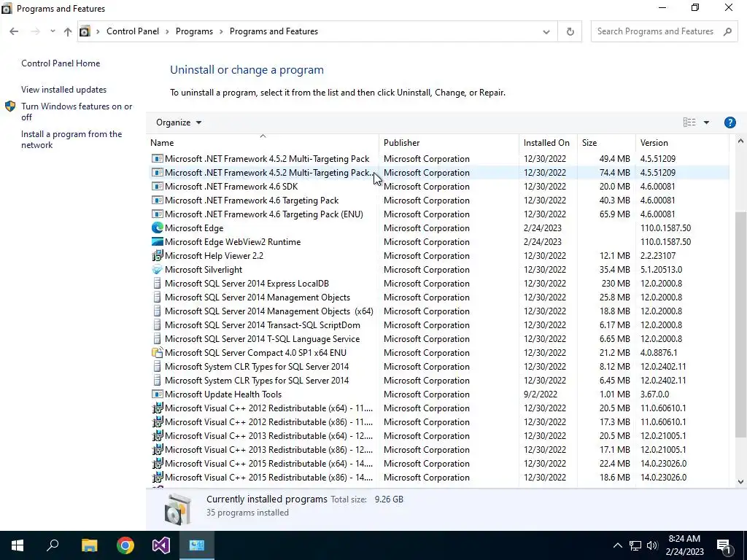Select Microsoft .NET Framework 4.6 Targeting Pack (ENU)
Viewport: 747px width, 560px height.
[x=263, y=214]
